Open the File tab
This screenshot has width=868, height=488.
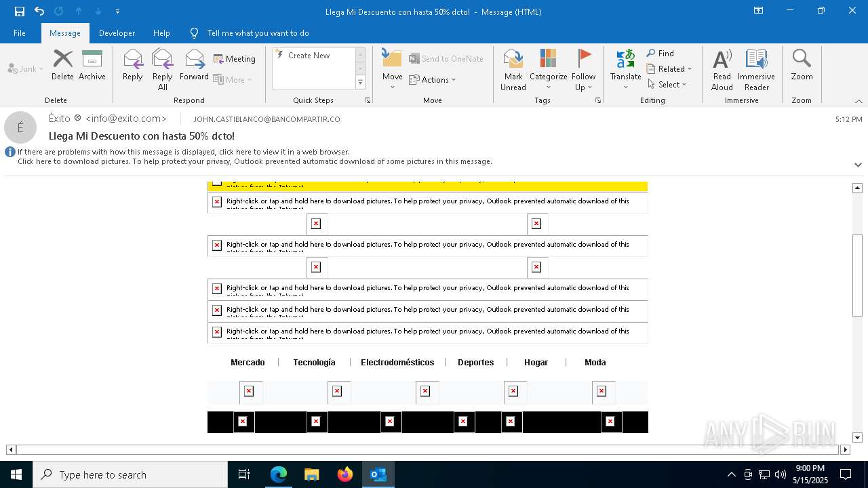point(20,33)
